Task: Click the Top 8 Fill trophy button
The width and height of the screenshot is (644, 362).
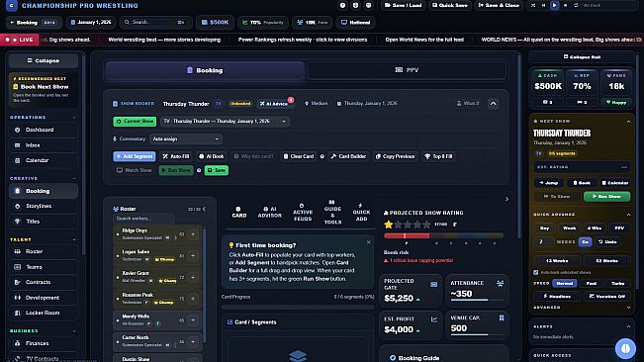Action: click(438, 156)
